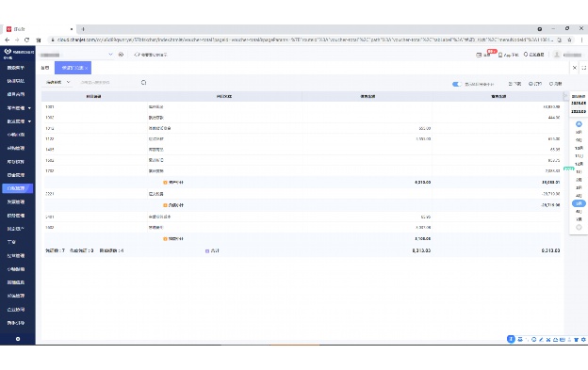
Task: Open the messages icon with red badge
Action: (x=479, y=55)
